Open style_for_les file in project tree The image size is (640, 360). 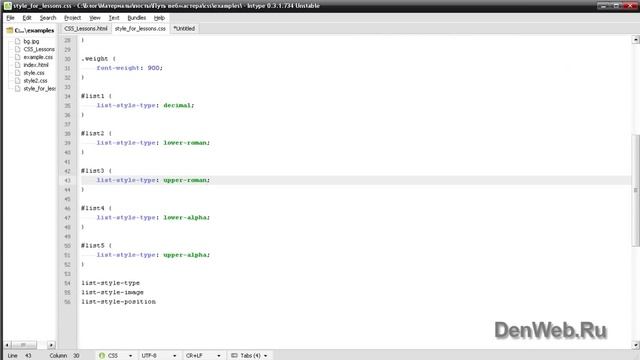[39, 89]
